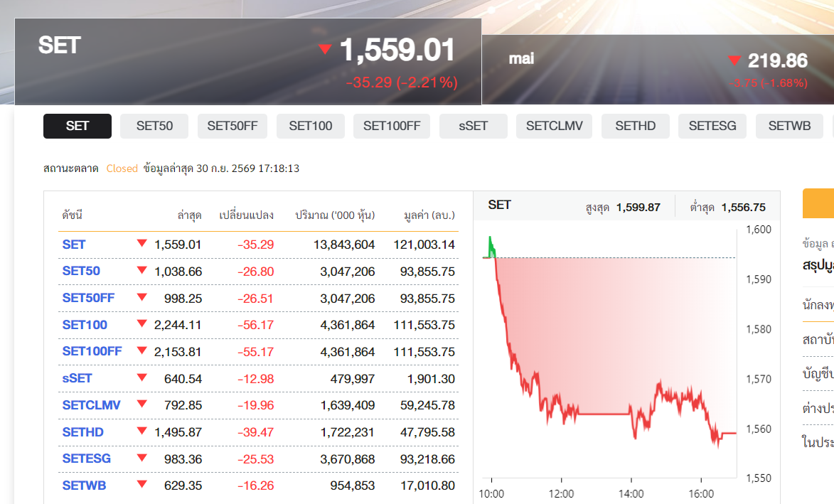Choose the sSET tab
The width and height of the screenshot is (834, 504).
tap(473, 126)
